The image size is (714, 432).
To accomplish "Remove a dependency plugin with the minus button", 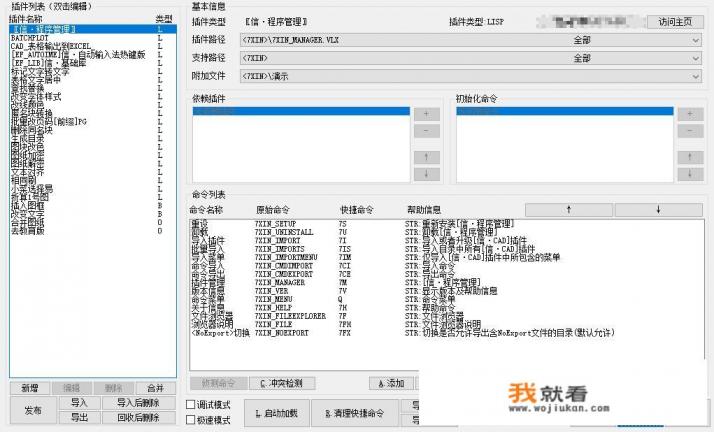I will (426, 131).
